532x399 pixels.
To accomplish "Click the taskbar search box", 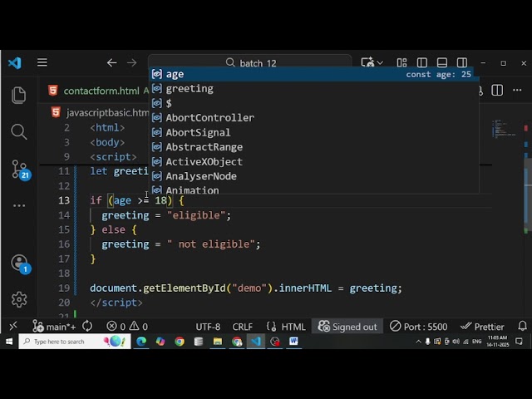I will tap(75, 342).
